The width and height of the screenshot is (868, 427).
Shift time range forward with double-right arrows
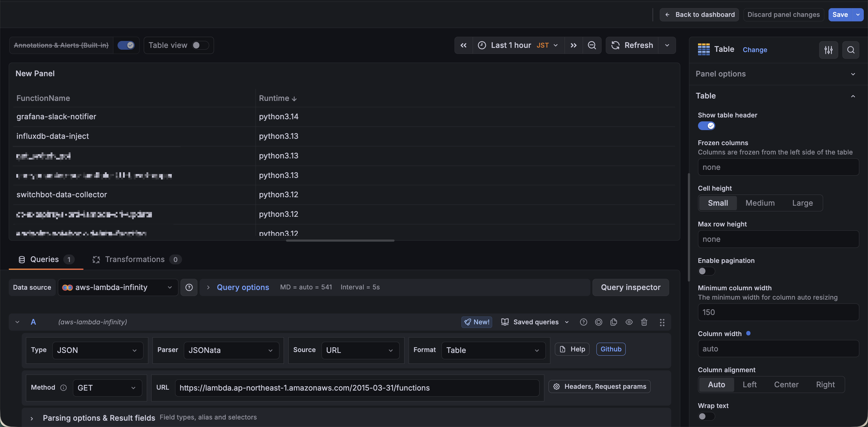pyautogui.click(x=574, y=45)
